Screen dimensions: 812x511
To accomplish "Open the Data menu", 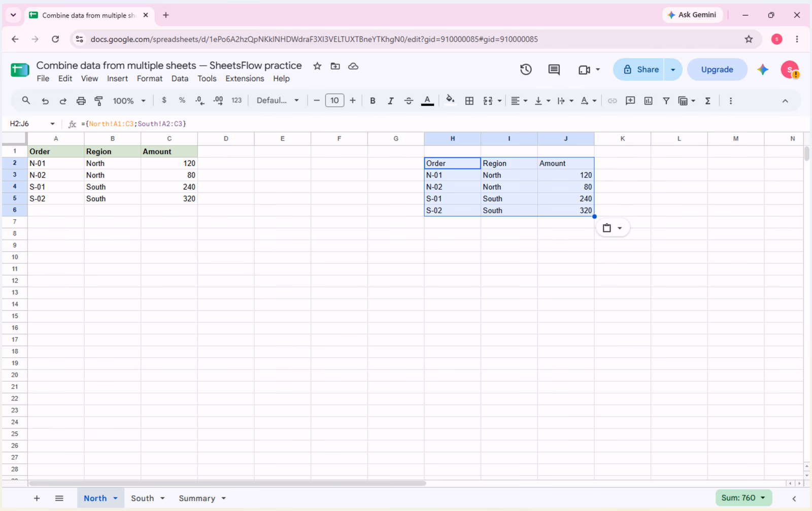I will 180,79.
